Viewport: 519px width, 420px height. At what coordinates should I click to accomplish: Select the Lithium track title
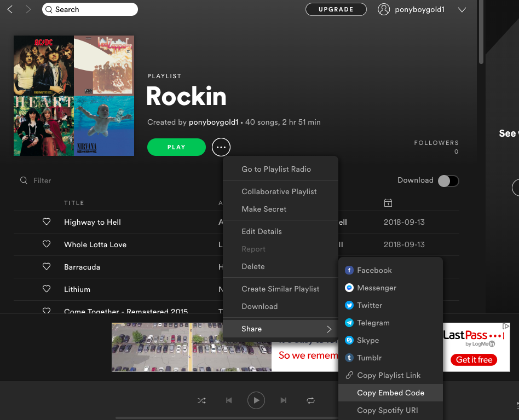click(x=77, y=289)
